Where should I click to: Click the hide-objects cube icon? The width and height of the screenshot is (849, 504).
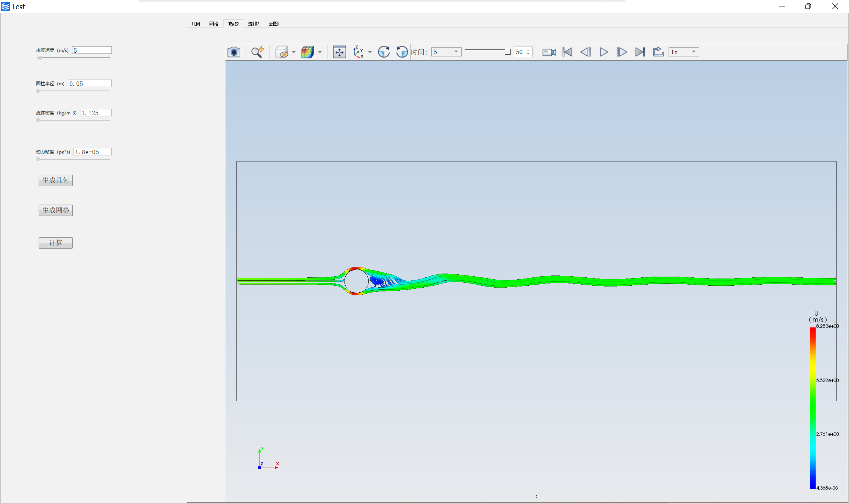coord(282,52)
